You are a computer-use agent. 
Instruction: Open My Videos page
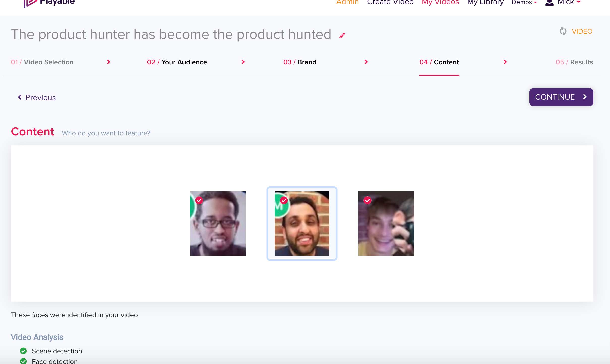tap(440, 3)
